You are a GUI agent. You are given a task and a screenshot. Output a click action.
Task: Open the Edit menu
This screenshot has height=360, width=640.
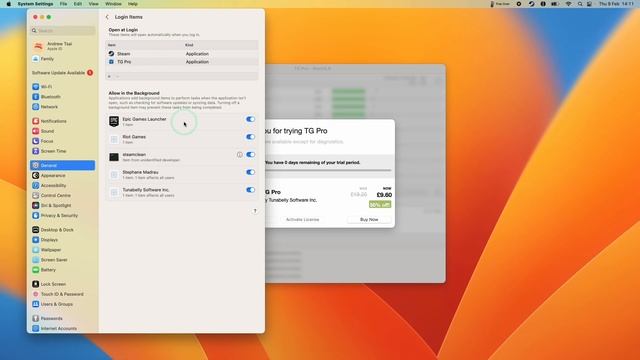point(78,4)
